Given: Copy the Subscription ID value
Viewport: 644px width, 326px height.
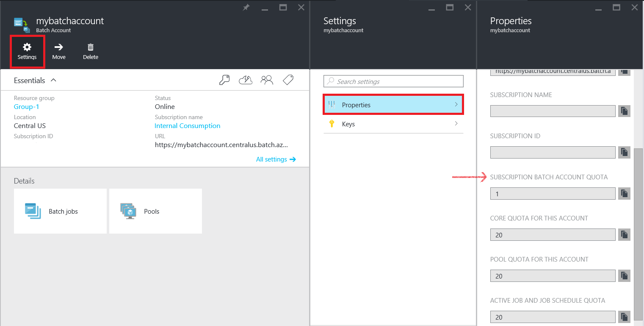Looking at the screenshot, I should pos(624,152).
